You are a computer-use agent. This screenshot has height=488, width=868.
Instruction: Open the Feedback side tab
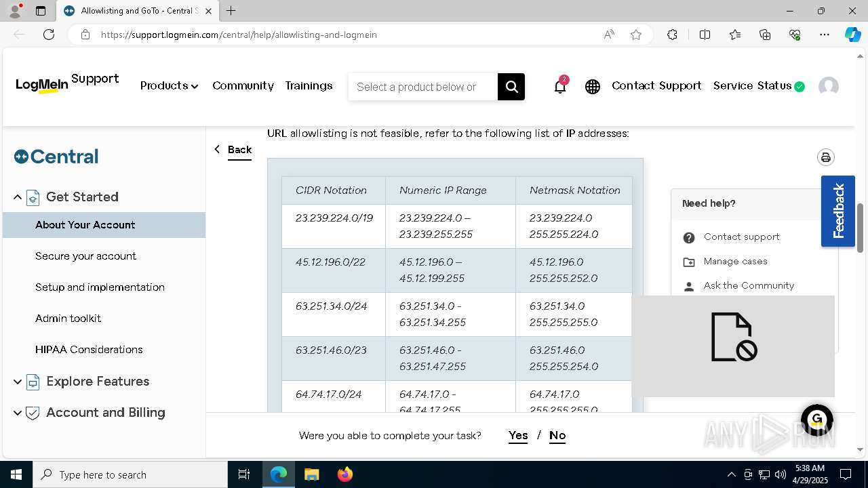(x=838, y=211)
